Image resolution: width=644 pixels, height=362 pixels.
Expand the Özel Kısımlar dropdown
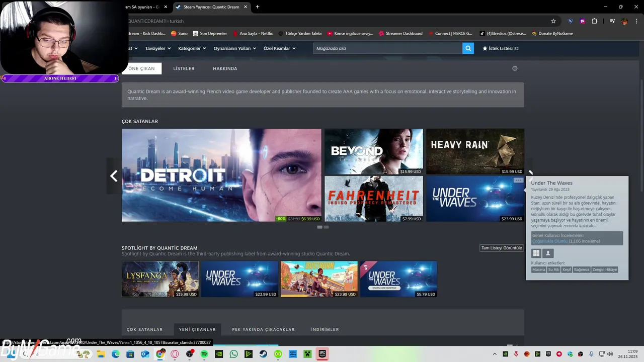point(280,48)
